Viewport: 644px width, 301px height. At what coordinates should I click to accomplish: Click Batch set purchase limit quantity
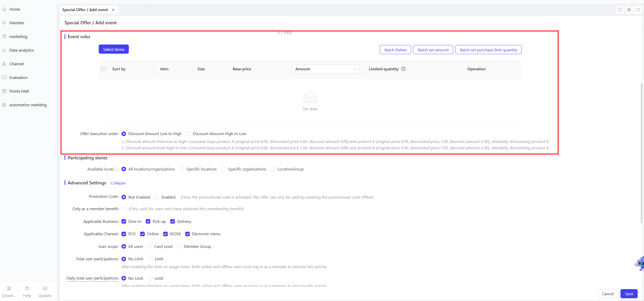[488, 50]
